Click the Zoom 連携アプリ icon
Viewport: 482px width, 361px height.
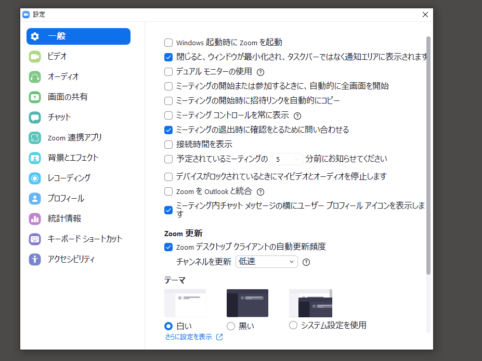(x=35, y=138)
